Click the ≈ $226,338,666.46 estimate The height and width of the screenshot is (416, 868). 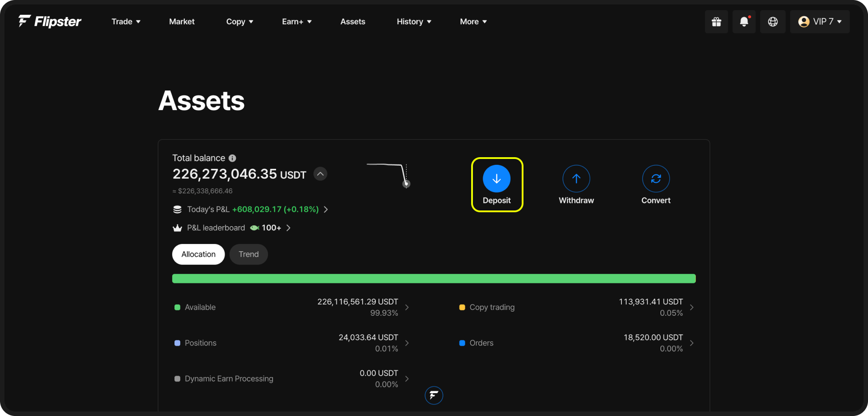203,191
